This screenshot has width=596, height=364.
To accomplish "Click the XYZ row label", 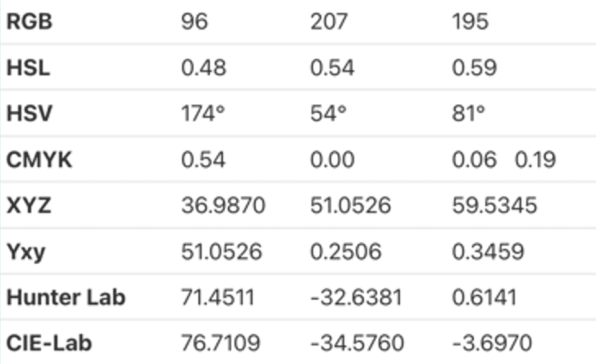I will (x=28, y=206).
